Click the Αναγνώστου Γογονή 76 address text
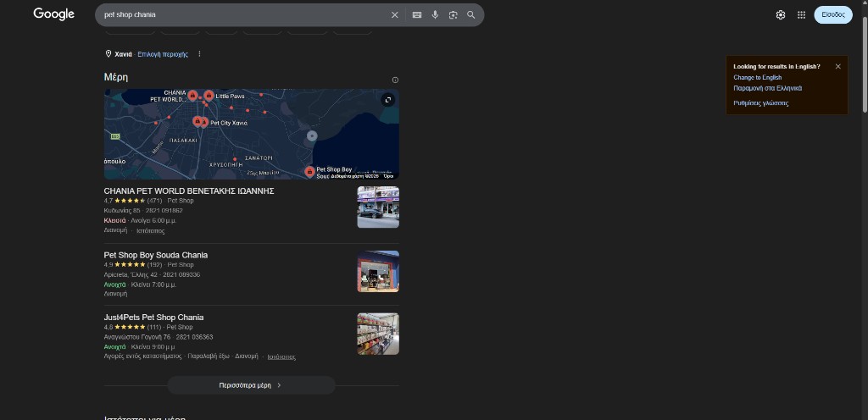868x420 pixels. click(x=137, y=337)
